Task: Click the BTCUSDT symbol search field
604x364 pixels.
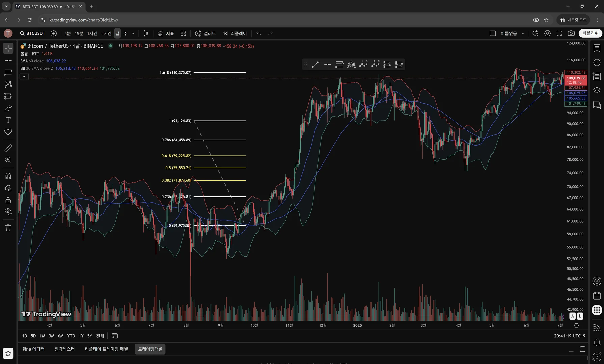Action: point(33,33)
